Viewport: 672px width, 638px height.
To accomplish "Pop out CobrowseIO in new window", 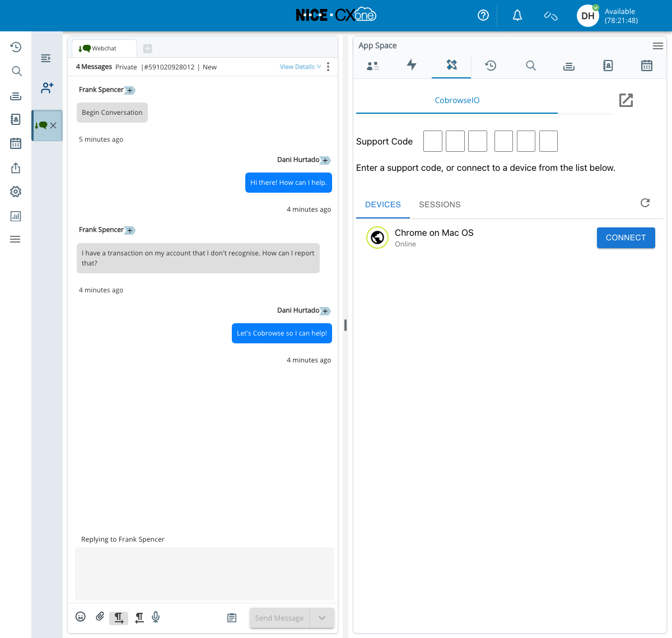I will (x=626, y=100).
